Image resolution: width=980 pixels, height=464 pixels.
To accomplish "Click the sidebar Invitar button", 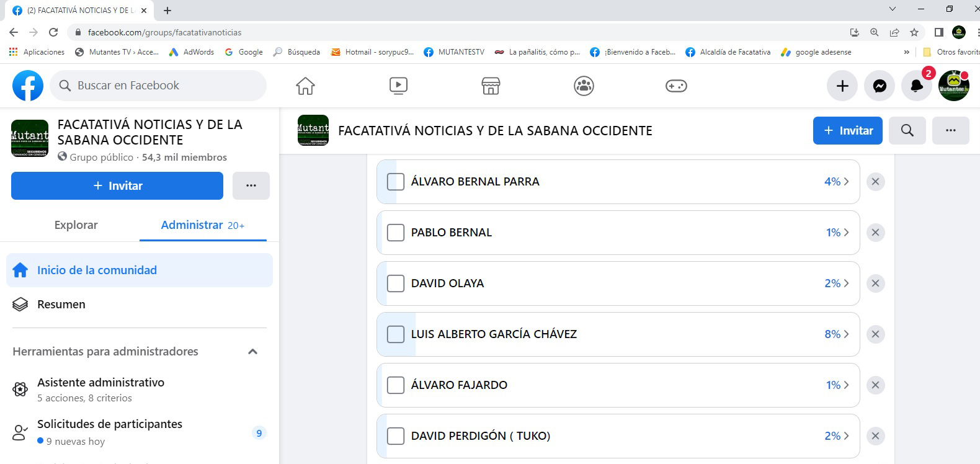I will 117,186.
